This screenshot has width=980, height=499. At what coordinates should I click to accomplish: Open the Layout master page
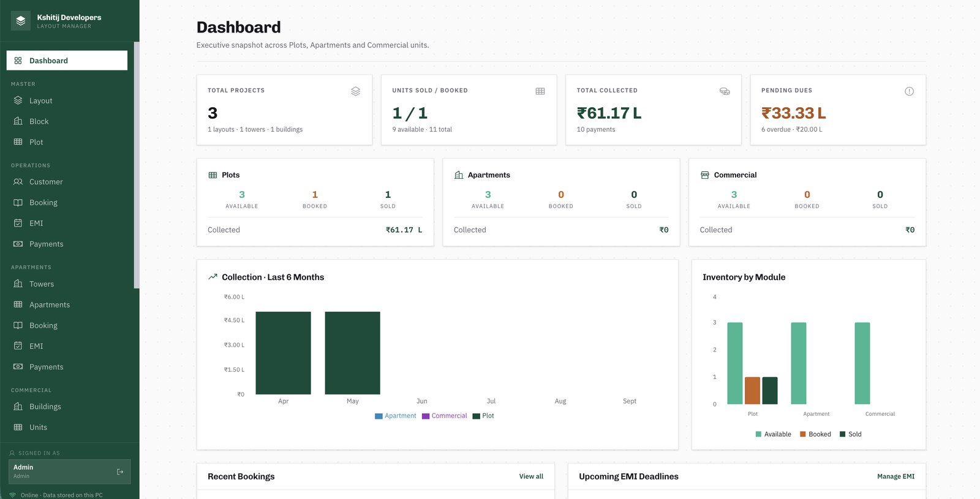coord(67,100)
